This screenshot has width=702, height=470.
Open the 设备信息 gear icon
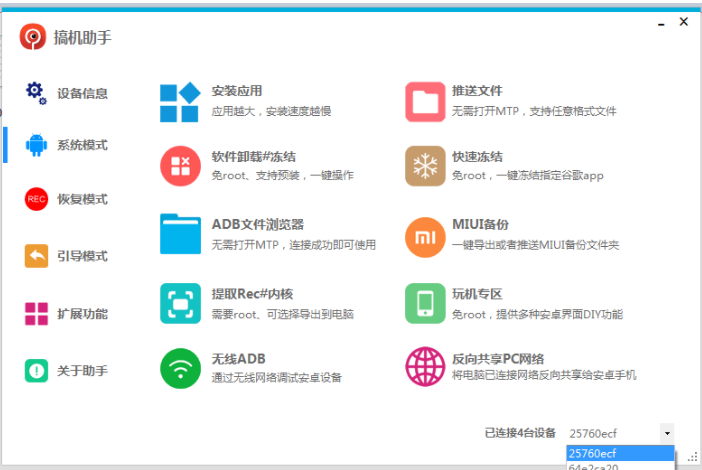pyautogui.click(x=36, y=93)
